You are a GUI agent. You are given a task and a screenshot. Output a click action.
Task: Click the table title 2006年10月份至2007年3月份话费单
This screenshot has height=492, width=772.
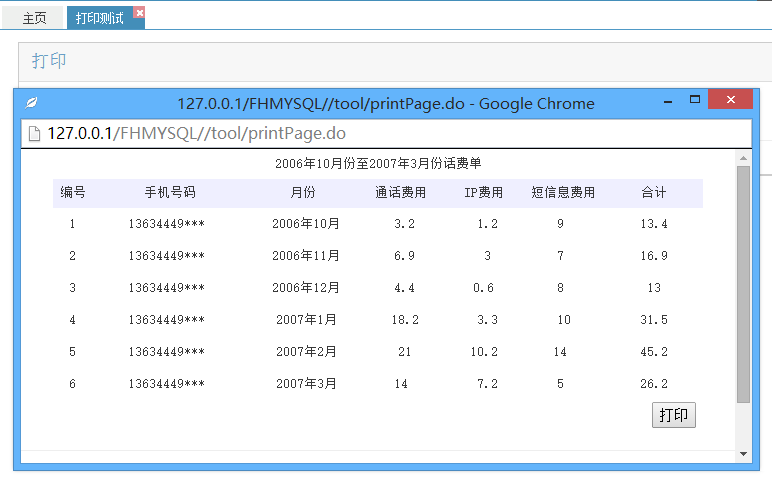point(378,163)
